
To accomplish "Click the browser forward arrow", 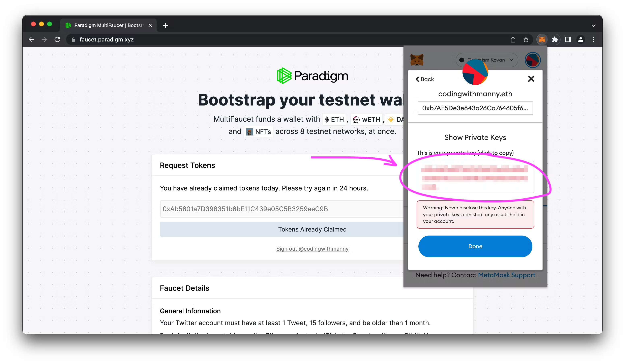I will tap(44, 39).
